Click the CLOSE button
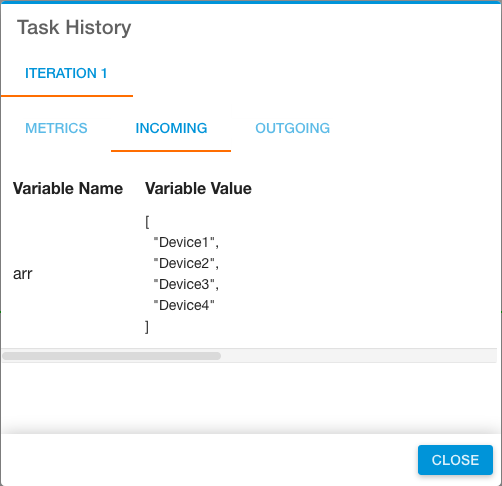Viewport: 502px width, 486px height. (455, 460)
